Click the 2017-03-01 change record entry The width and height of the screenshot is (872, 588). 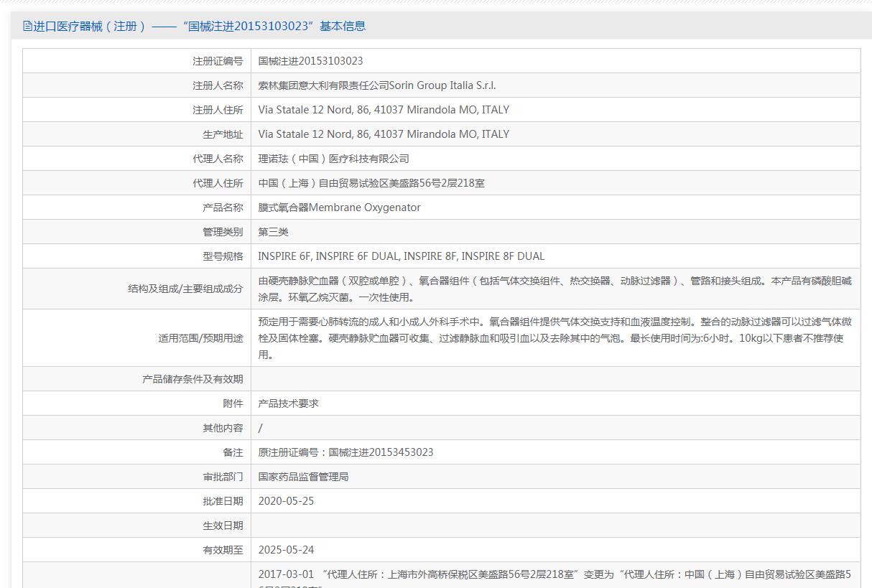point(553,575)
